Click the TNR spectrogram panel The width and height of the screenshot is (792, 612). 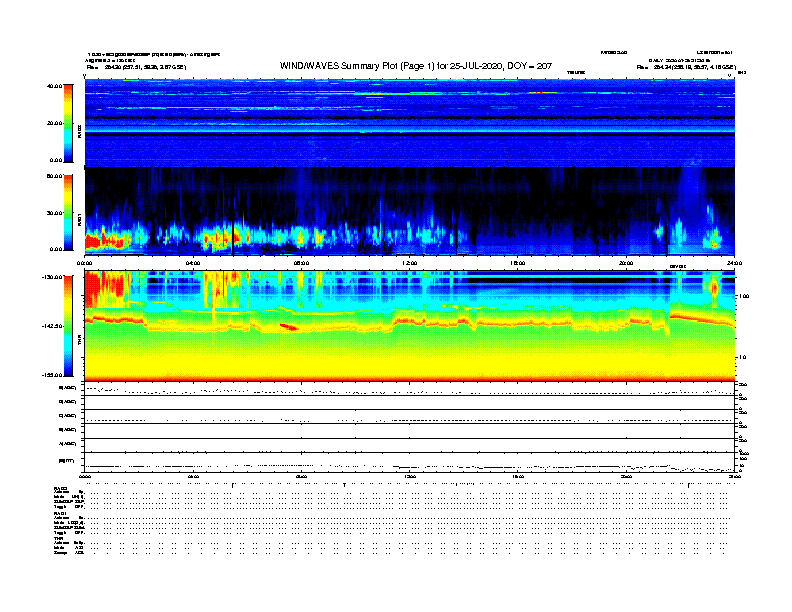point(410,326)
